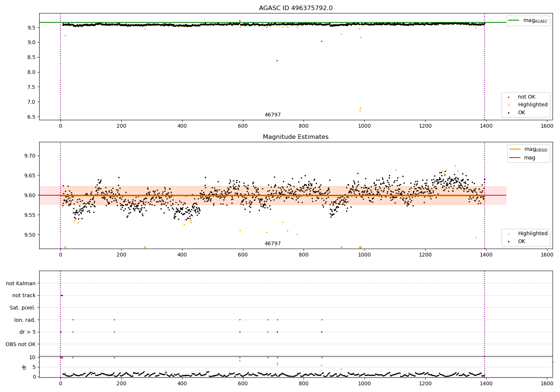
Task: Click the '7.0' y-axis tick on top plot
Action: coord(32,102)
